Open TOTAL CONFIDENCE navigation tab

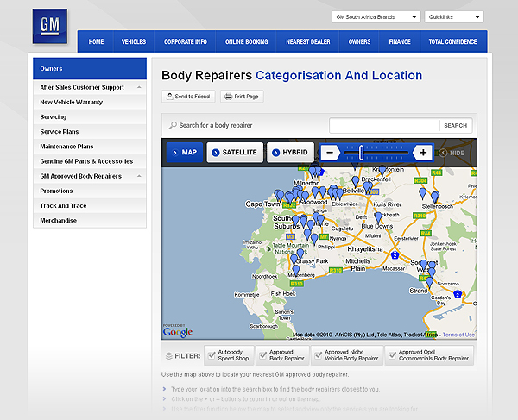point(452,41)
